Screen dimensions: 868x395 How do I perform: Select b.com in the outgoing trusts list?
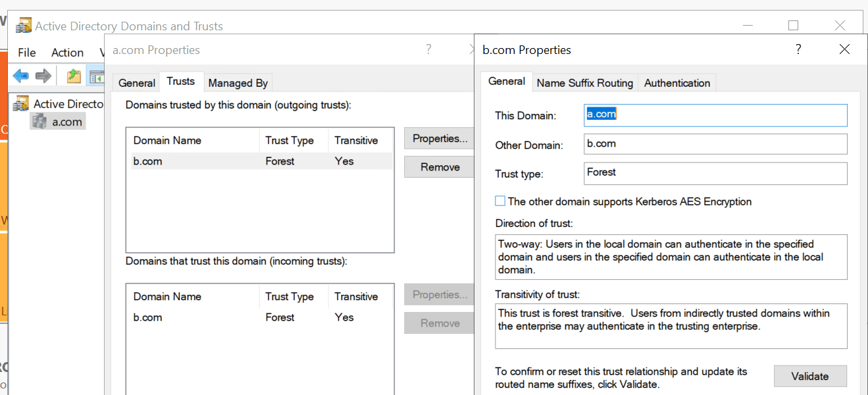pos(261,161)
